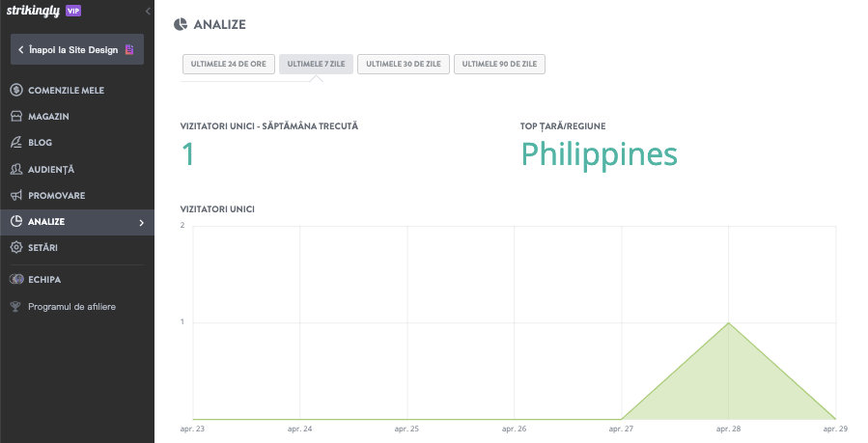
Task: Expand the Analize submenu arrow
Action: [142, 223]
